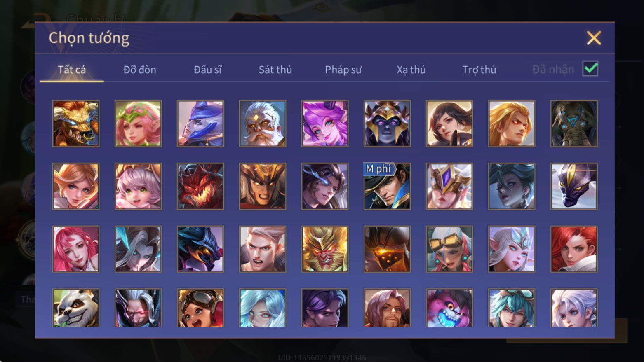Filter heroes by 'Xạ thủ'

(411, 70)
